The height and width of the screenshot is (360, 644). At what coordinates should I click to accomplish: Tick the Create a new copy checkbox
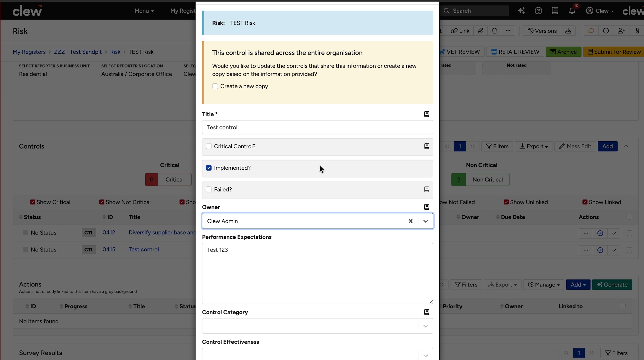[215, 86]
